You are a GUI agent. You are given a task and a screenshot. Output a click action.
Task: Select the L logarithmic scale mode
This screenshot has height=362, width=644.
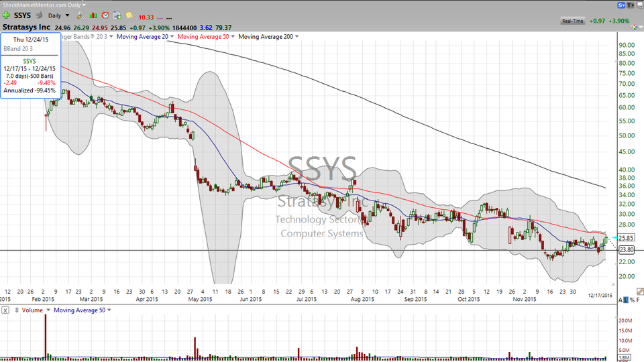625,300
